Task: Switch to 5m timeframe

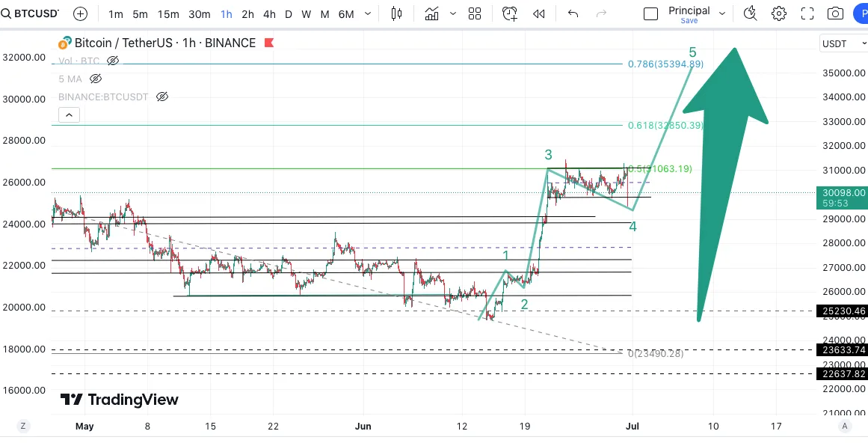Action: [140, 14]
